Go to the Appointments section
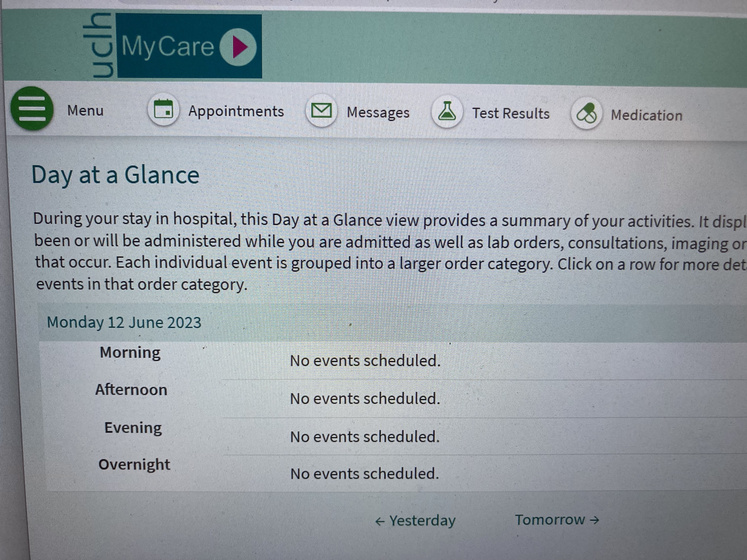Image resolution: width=747 pixels, height=560 pixels. 236,111
